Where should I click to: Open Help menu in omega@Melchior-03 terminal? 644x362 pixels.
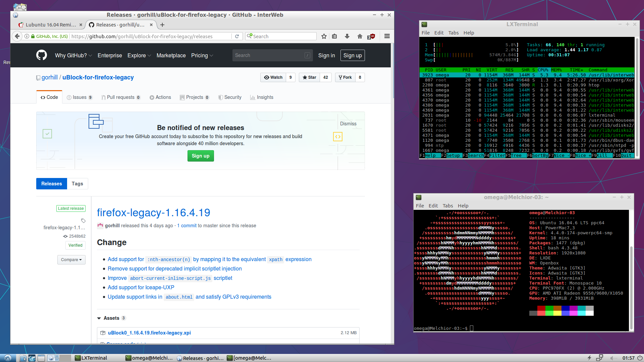pos(463,206)
